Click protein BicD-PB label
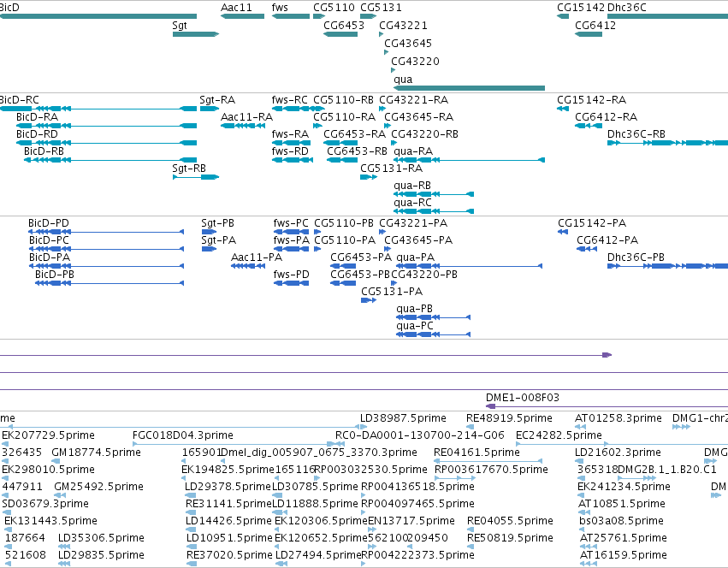 pyautogui.click(x=55, y=275)
